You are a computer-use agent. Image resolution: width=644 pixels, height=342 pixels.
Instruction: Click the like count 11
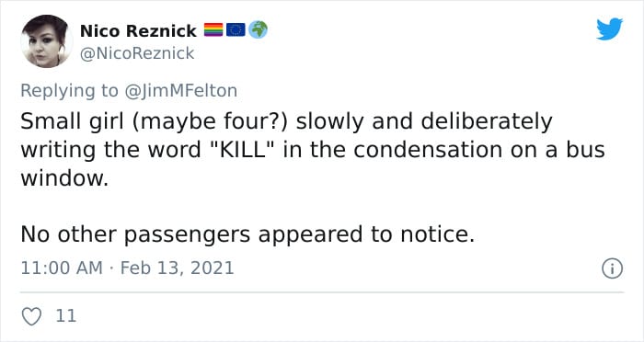point(65,316)
